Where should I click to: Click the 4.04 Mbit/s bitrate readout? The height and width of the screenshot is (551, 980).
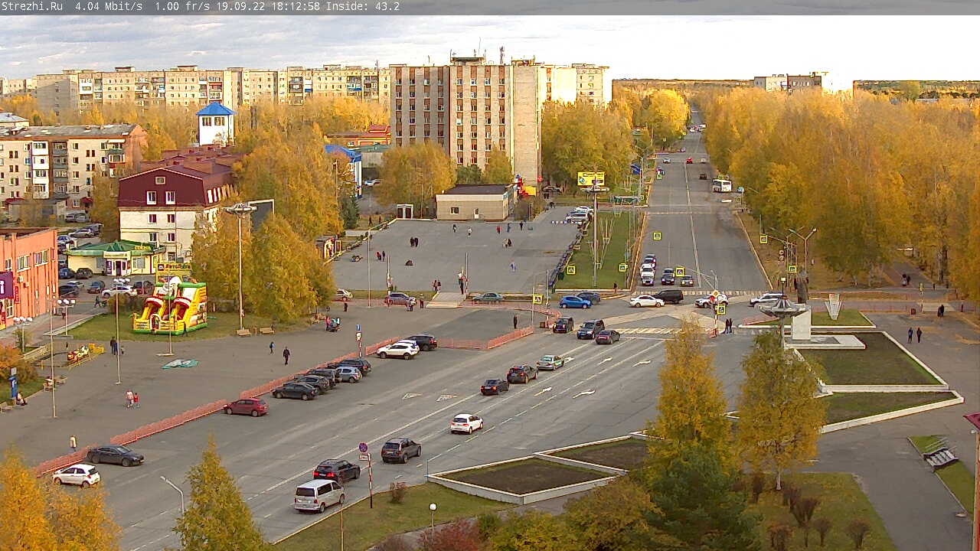(x=109, y=6)
